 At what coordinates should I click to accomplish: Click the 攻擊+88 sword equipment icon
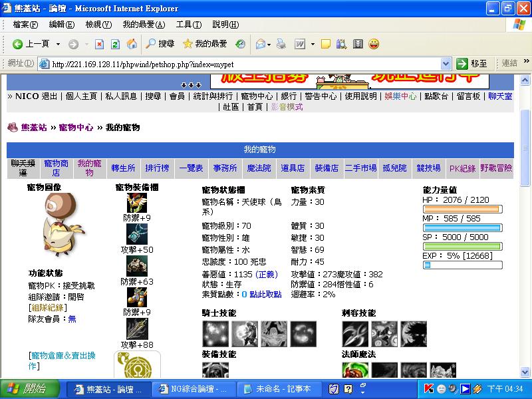(137, 329)
